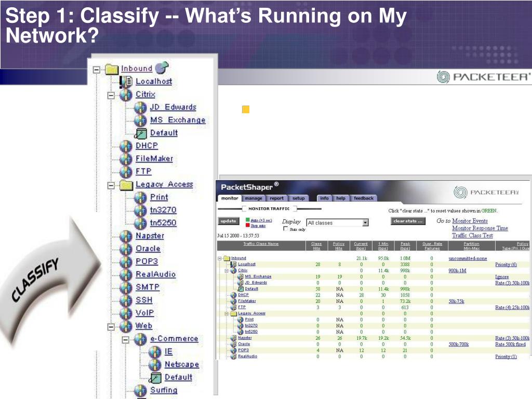Click the Localhost document icon in large tree
Viewport: 532px width, 399px height.
126,82
